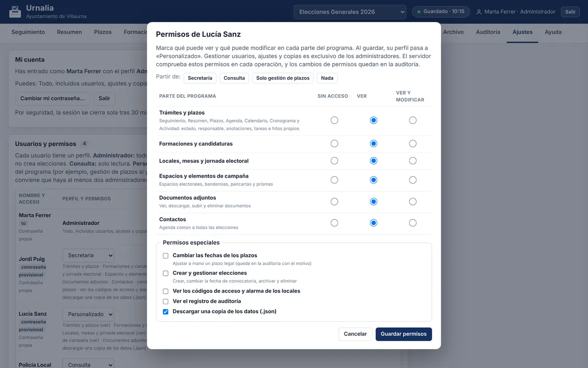The width and height of the screenshot is (588, 368).
Task: Set Trámites y plazos to Ver y modificar
Action: click(413, 120)
